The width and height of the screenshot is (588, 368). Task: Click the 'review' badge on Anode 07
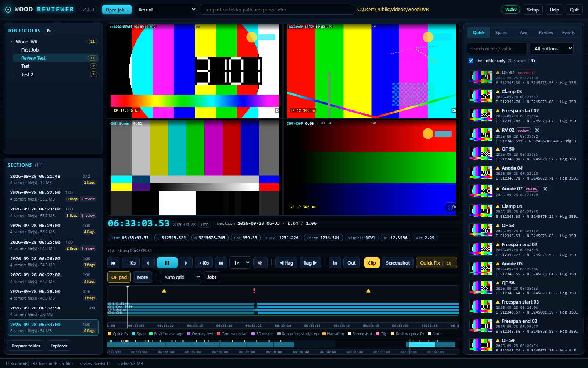pos(531,189)
